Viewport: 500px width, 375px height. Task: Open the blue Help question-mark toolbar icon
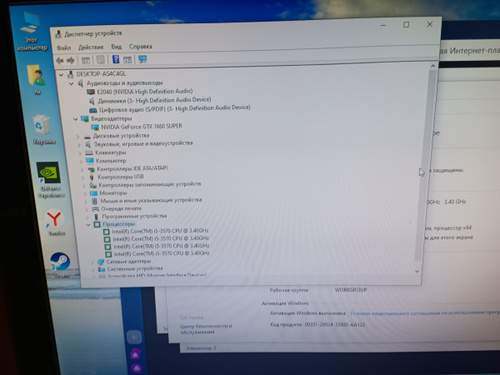tap(116, 59)
